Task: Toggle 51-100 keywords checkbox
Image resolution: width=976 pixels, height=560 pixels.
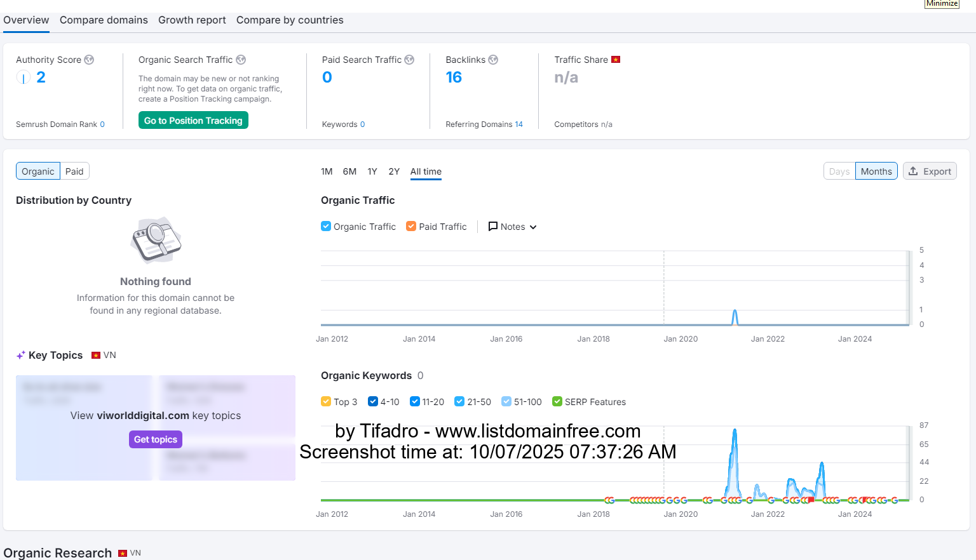Action: click(x=506, y=401)
